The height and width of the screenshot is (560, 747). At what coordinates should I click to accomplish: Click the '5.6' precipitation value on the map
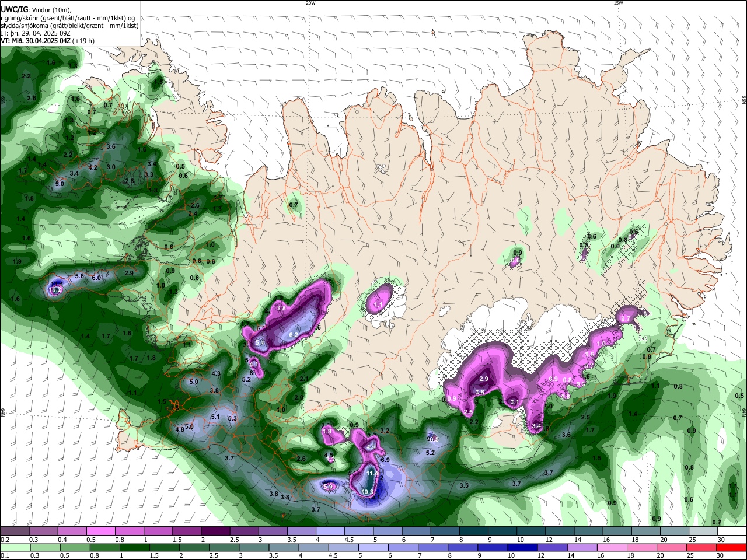pos(80,275)
